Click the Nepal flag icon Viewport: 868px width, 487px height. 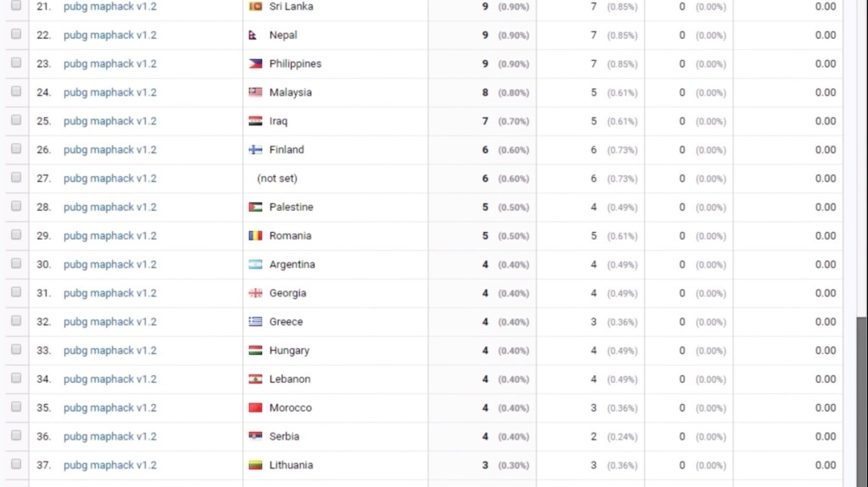pos(254,36)
